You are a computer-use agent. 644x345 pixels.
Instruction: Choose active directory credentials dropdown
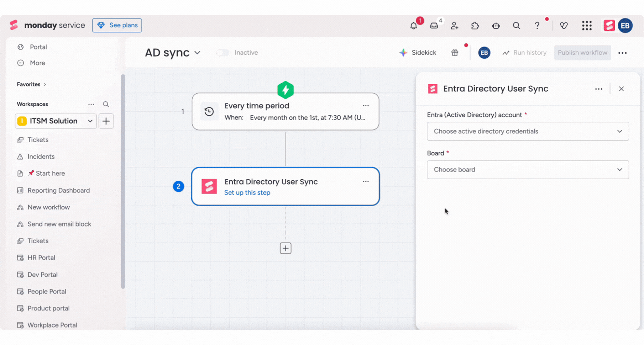point(528,132)
